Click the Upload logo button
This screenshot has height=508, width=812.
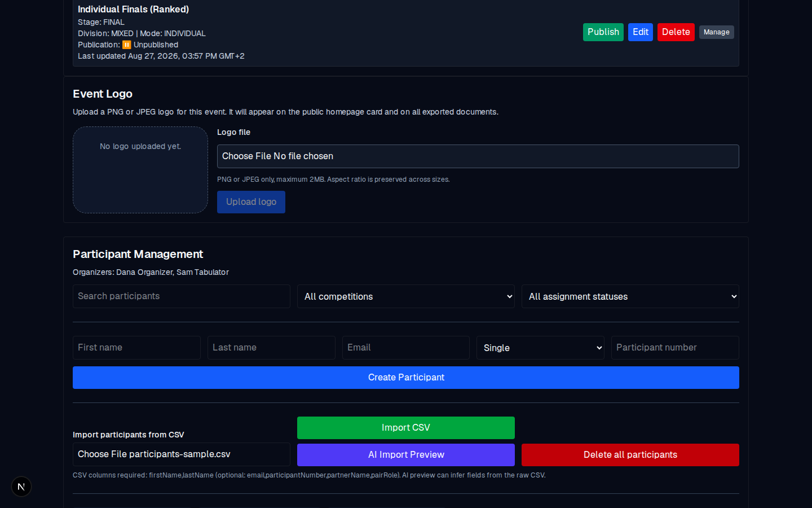(x=251, y=202)
